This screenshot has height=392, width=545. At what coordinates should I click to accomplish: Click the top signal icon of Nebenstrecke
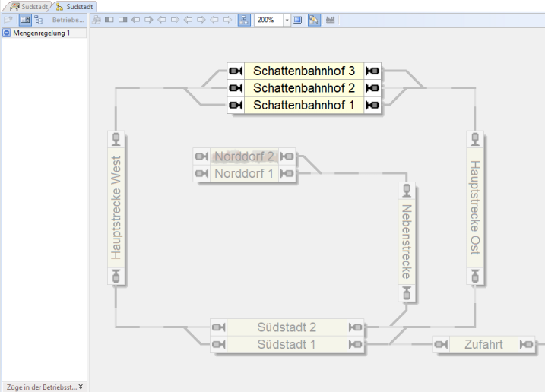(x=406, y=189)
